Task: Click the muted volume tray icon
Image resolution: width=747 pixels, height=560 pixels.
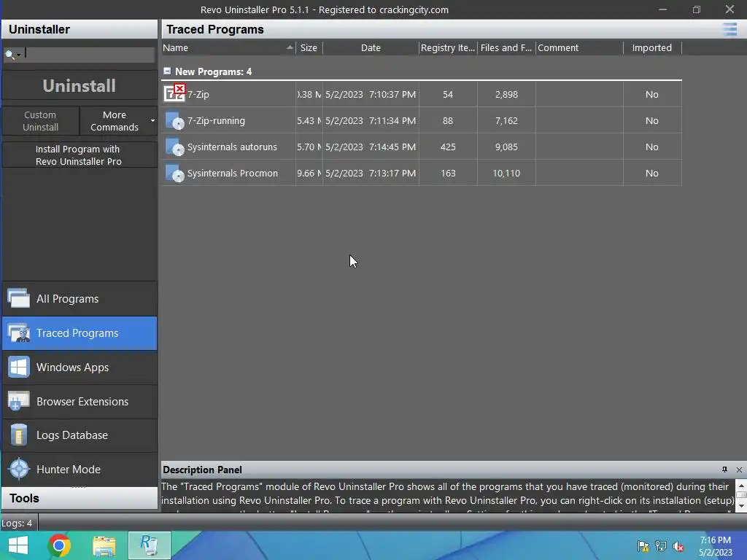Action: [678, 546]
